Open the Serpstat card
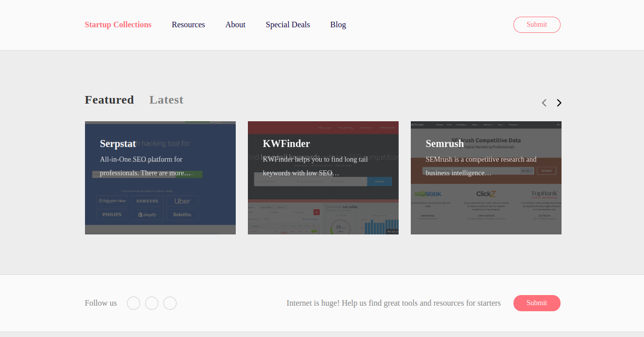Screen dimensions: 644x337 (160, 178)
